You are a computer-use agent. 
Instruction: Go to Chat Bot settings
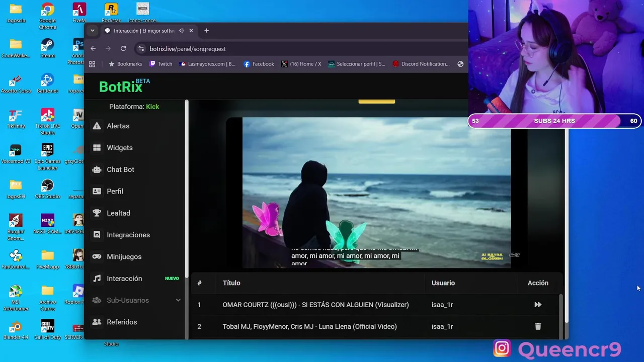pos(120,169)
